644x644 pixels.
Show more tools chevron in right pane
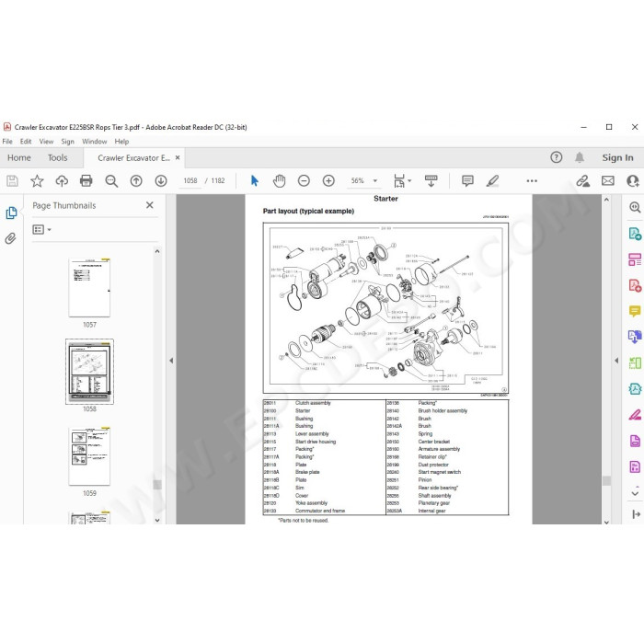[x=635, y=492]
